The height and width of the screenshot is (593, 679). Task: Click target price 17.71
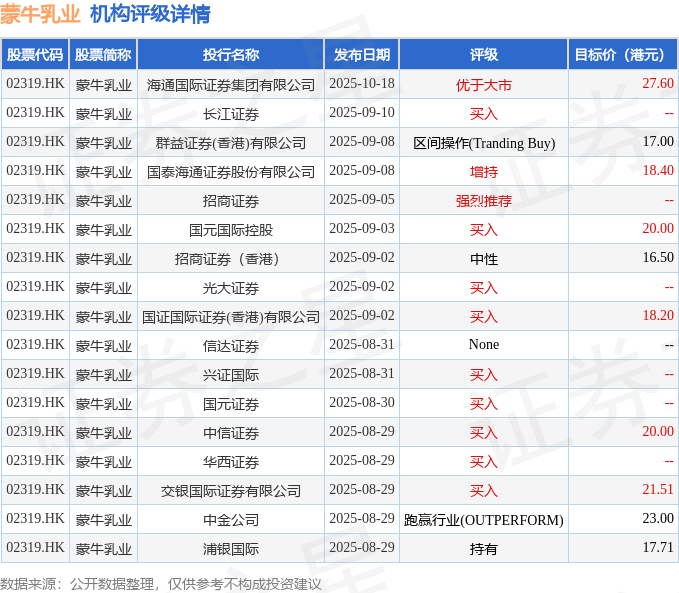658,548
